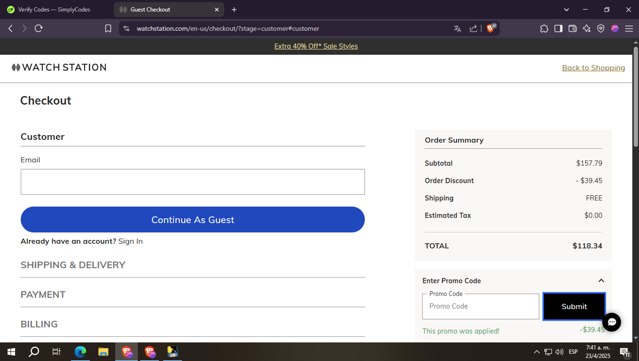Open Back to Shopping link
639x361 pixels.
(x=593, y=68)
